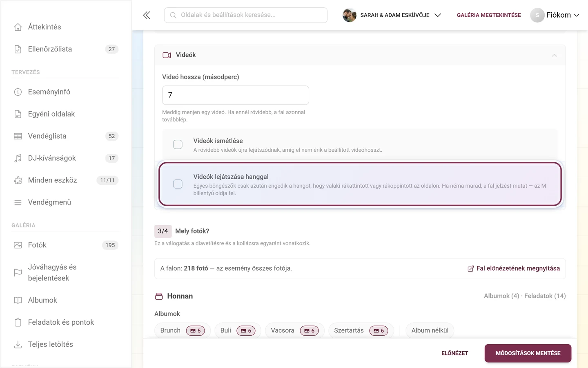Open the Fiókom account dropdown
The height and width of the screenshot is (368, 588).
555,15
